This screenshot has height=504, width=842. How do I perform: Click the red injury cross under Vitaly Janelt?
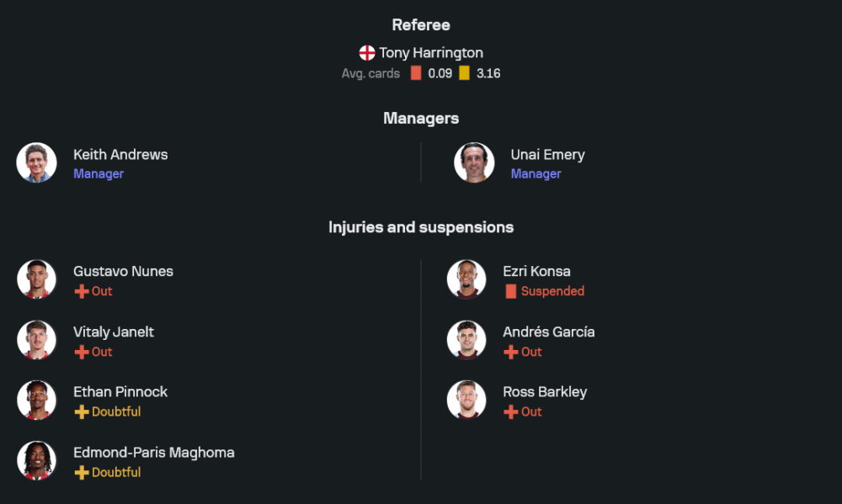[82, 352]
